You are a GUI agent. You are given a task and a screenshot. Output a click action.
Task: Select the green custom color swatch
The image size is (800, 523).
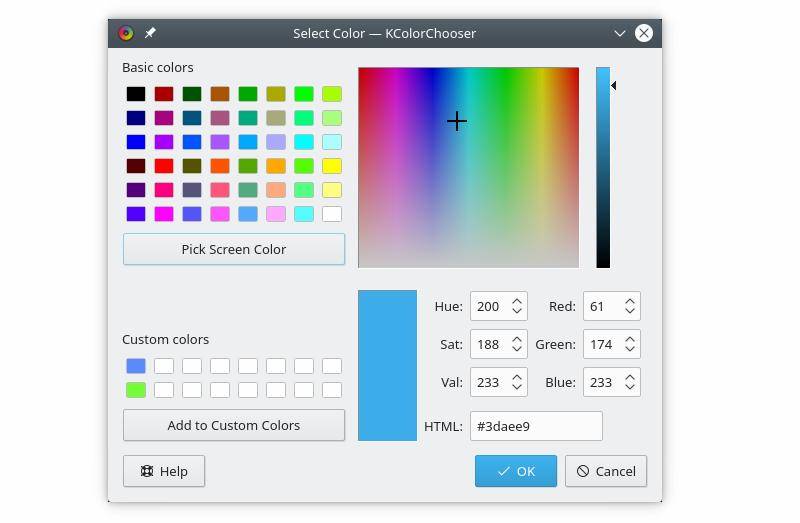point(136,390)
